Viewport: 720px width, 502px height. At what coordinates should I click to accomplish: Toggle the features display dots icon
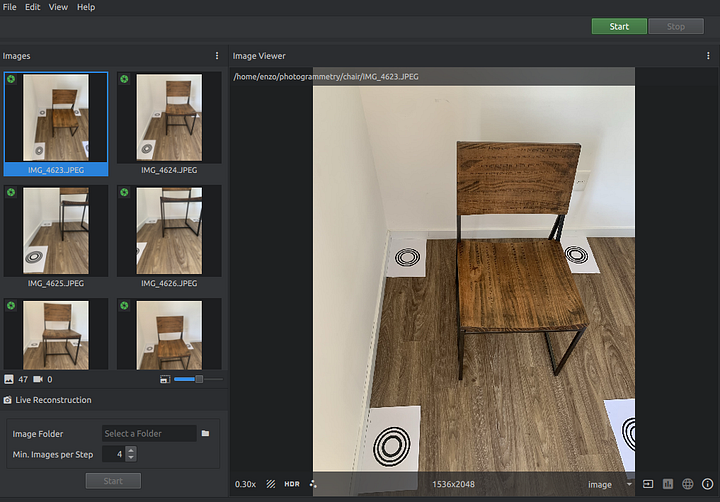point(313,485)
